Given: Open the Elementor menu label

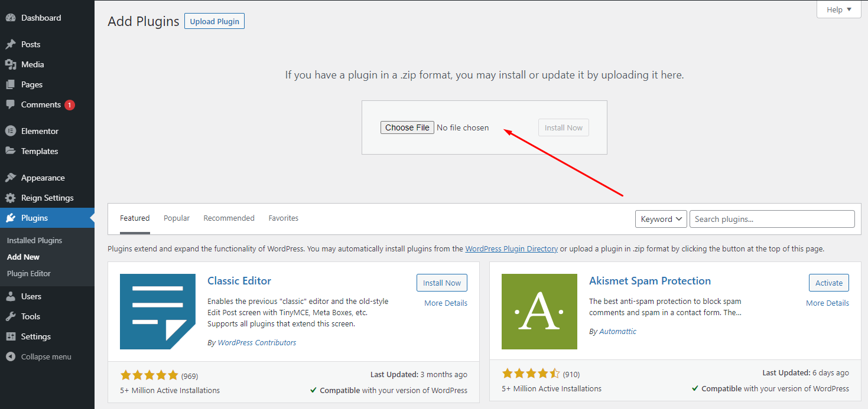Looking at the screenshot, I should (x=40, y=131).
